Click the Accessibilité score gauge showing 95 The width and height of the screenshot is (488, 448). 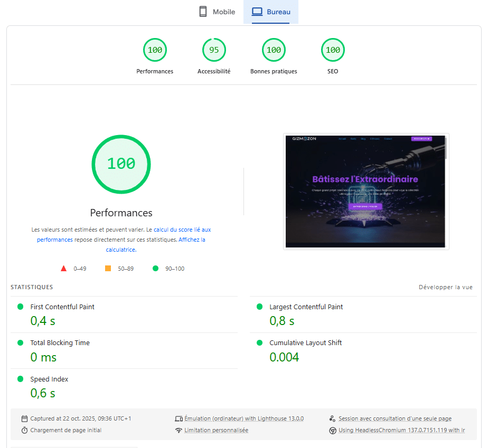[214, 50]
